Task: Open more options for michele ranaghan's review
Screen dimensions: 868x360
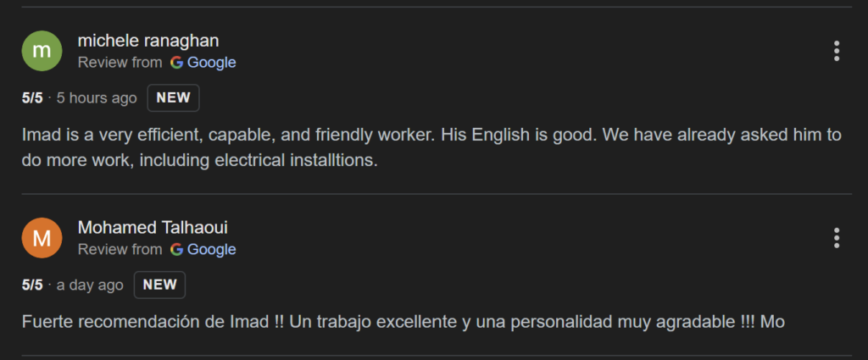Action: tap(836, 52)
